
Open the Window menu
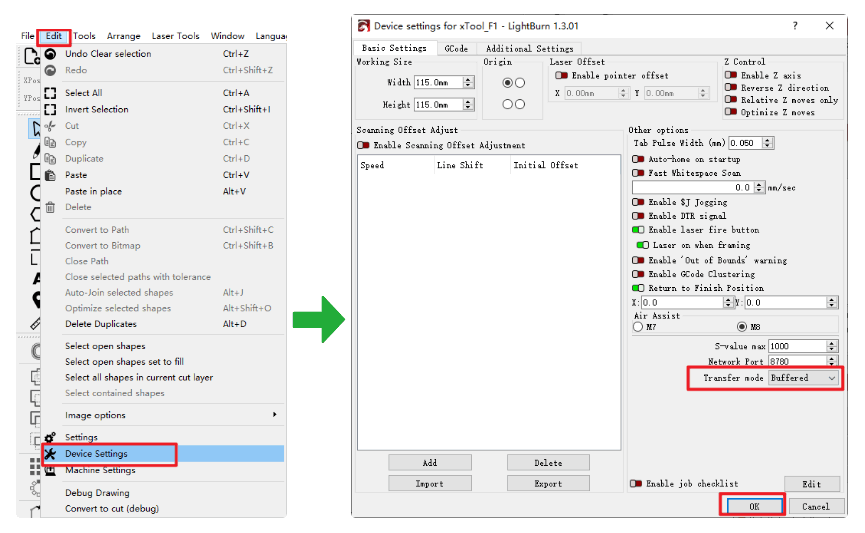[x=227, y=36]
